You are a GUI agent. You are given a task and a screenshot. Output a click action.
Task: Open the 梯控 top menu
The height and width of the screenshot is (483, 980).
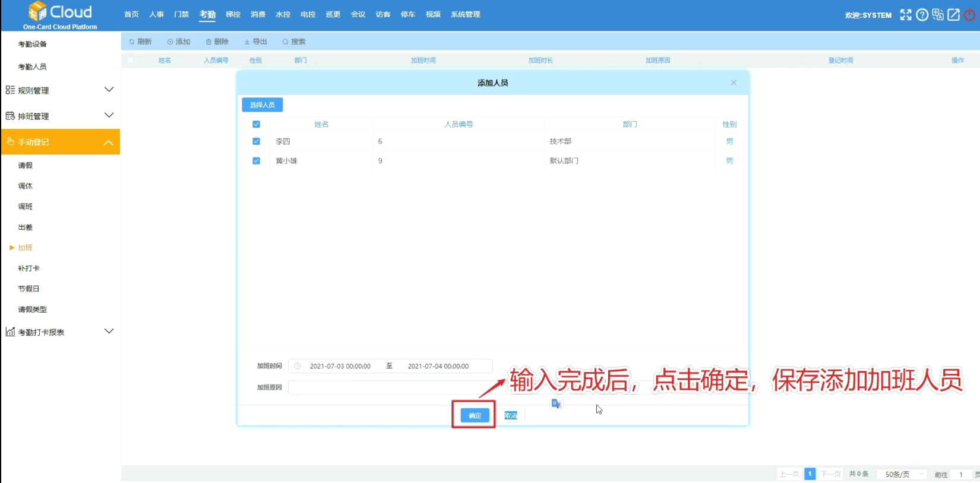tap(233, 14)
